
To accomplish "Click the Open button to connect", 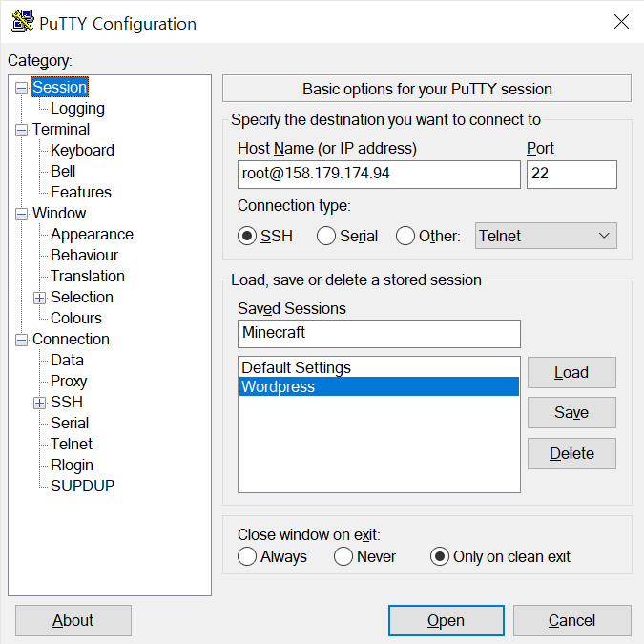I will point(447,620).
